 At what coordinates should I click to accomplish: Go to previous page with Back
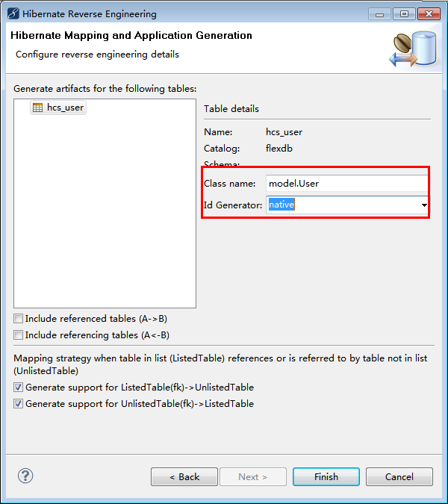(x=184, y=476)
